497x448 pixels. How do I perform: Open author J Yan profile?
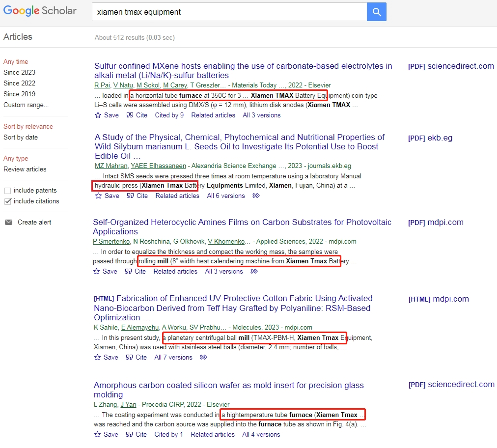coord(128,405)
